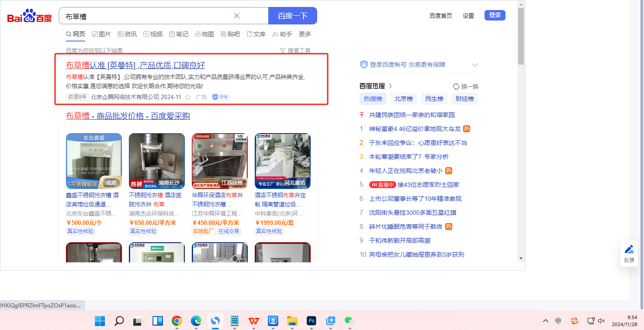Click the 在线交易 tag
This screenshot has width=644, height=330.
click(x=229, y=231)
